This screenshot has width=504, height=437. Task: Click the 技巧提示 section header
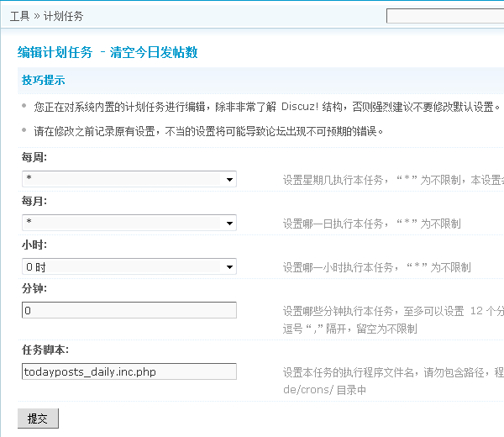(x=43, y=81)
